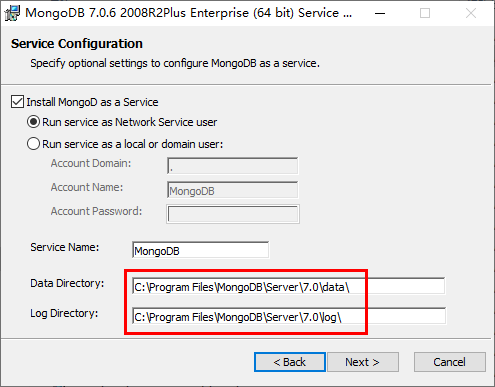Click the Data Directory label

[x=67, y=283]
